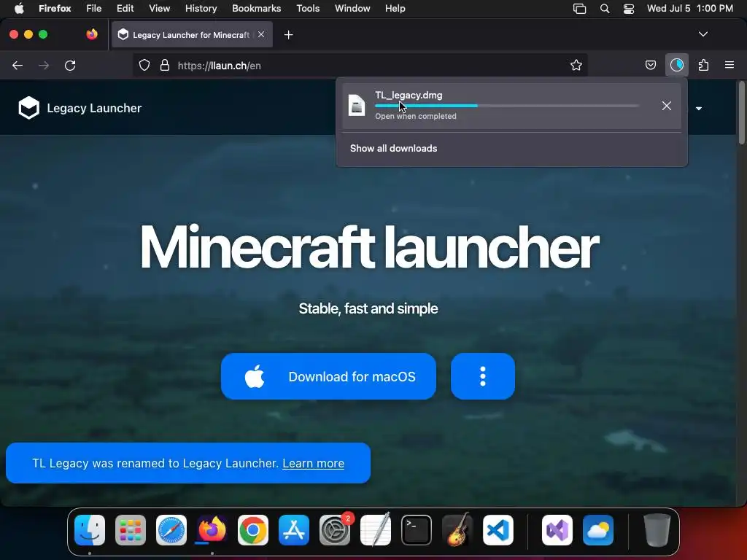Click the Wed Jul 5 1:00 PM clock

(690, 9)
